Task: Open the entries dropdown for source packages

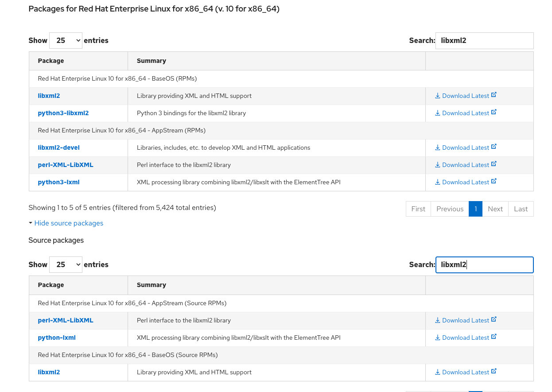Action: 66,264
